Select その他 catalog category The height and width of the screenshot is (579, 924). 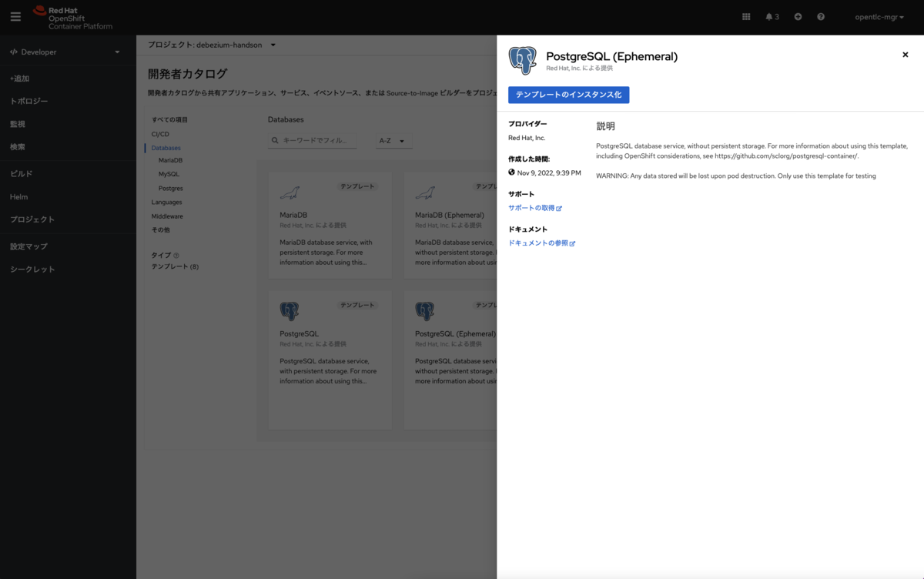point(160,229)
